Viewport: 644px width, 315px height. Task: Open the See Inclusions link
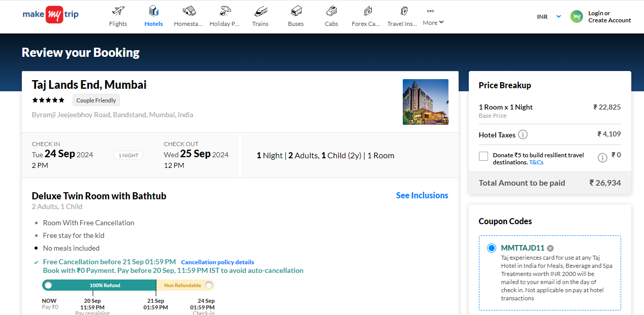point(422,195)
